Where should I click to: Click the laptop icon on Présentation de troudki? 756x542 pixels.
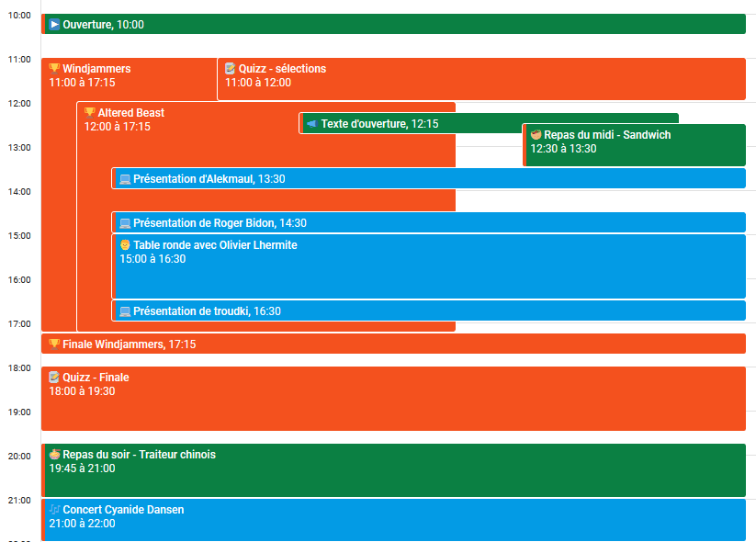pos(125,311)
